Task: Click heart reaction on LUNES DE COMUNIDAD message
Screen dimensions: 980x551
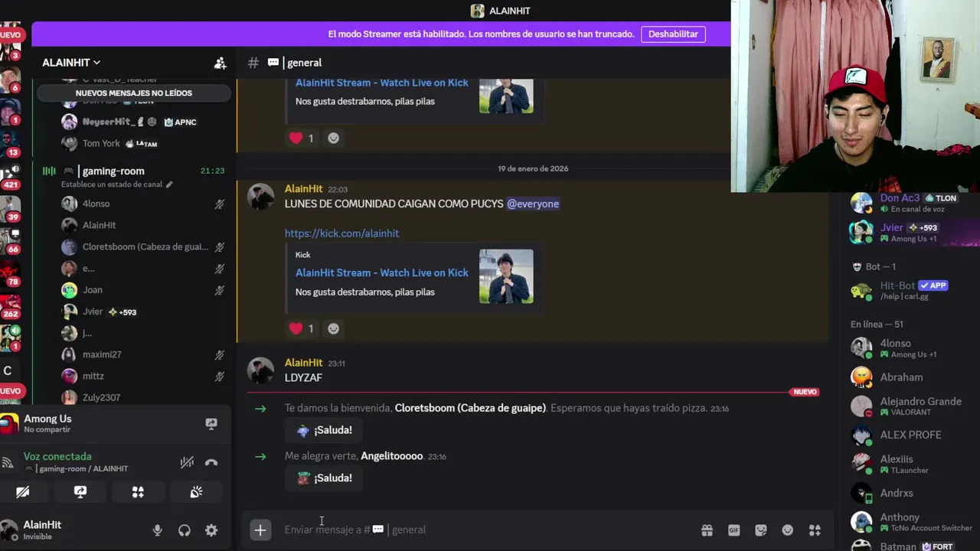Action: coord(302,328)
